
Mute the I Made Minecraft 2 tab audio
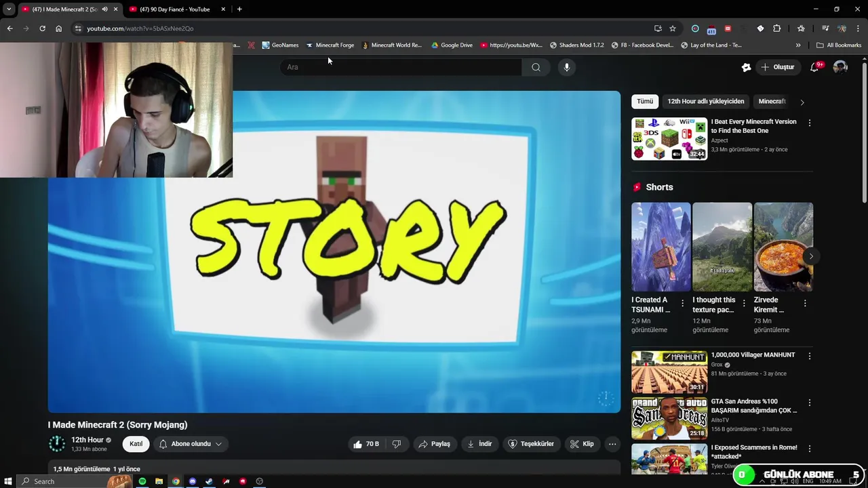click(104, 9)
